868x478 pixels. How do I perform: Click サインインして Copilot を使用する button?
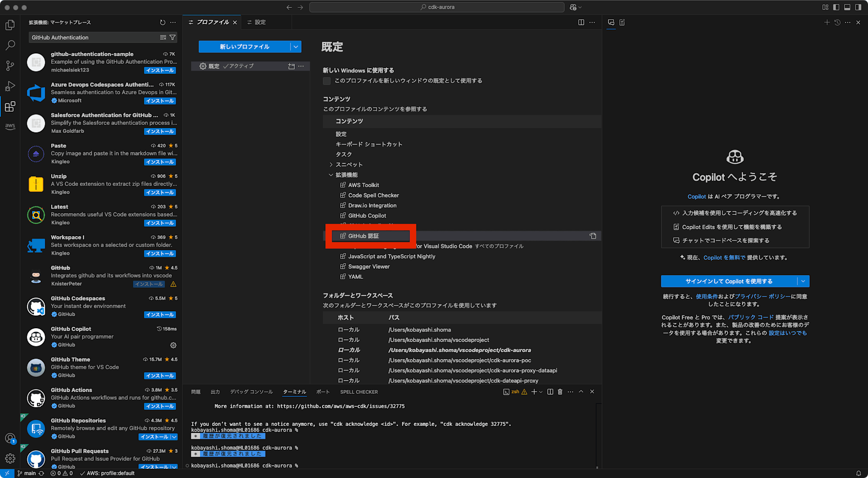click(729, 282)
